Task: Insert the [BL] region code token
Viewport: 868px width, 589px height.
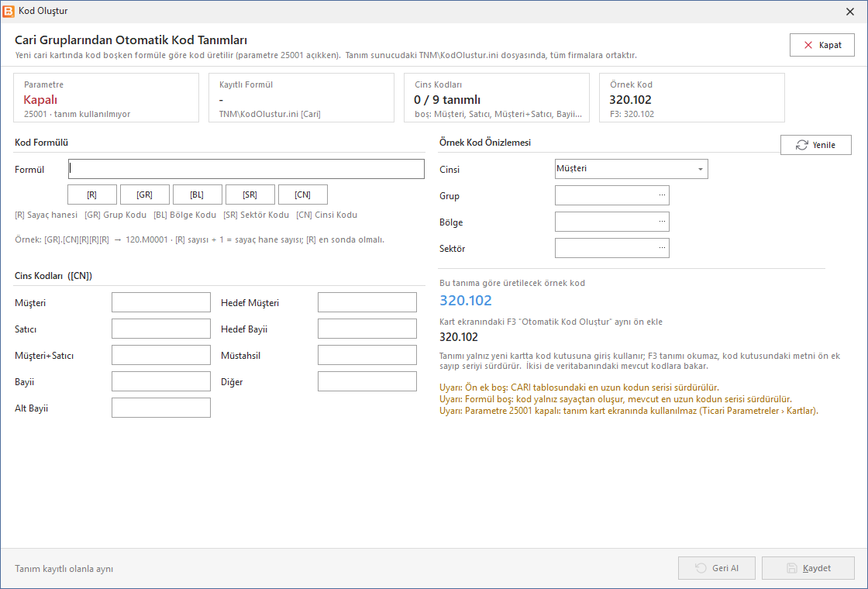Action: 197,195
